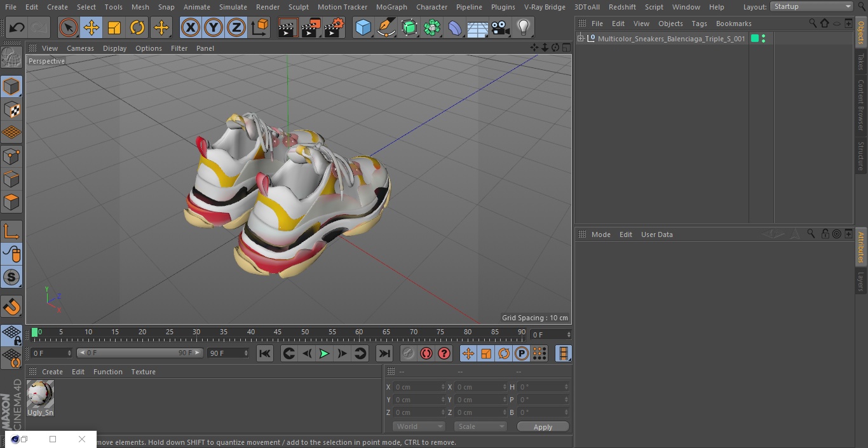
Task: Select the Live Selection tool
Action: pos(68,27)
